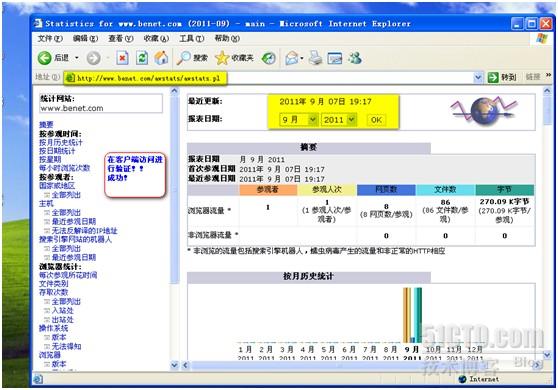Viewport: 558px width, 390px height.
Task: Click the Back arrow button in IE toolbar
Action: [45, 58]
